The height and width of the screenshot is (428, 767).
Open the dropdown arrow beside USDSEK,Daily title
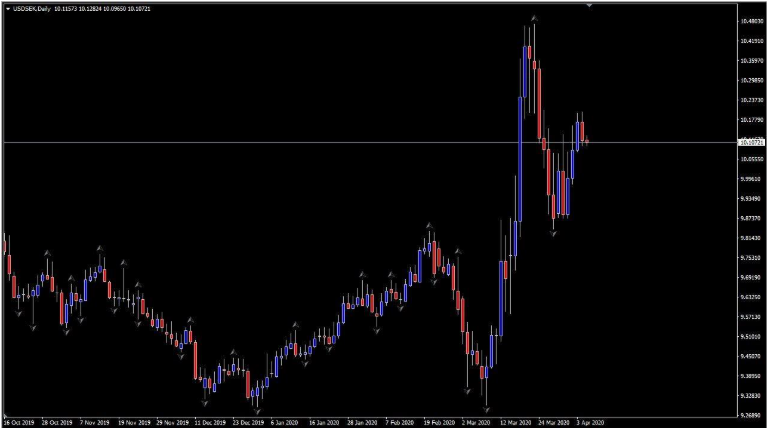8,9
